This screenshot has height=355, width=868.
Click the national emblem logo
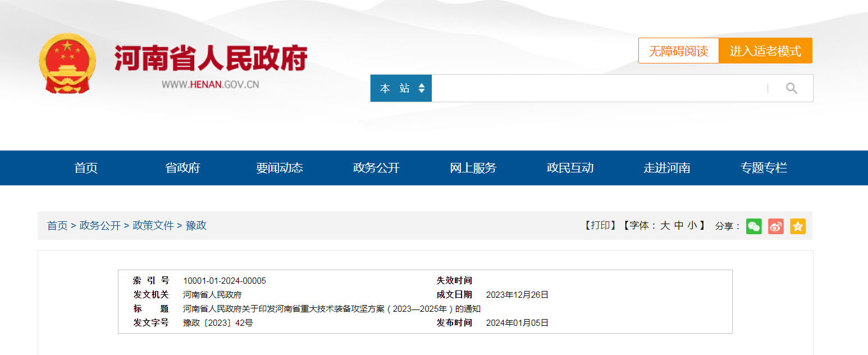(67, 63)
